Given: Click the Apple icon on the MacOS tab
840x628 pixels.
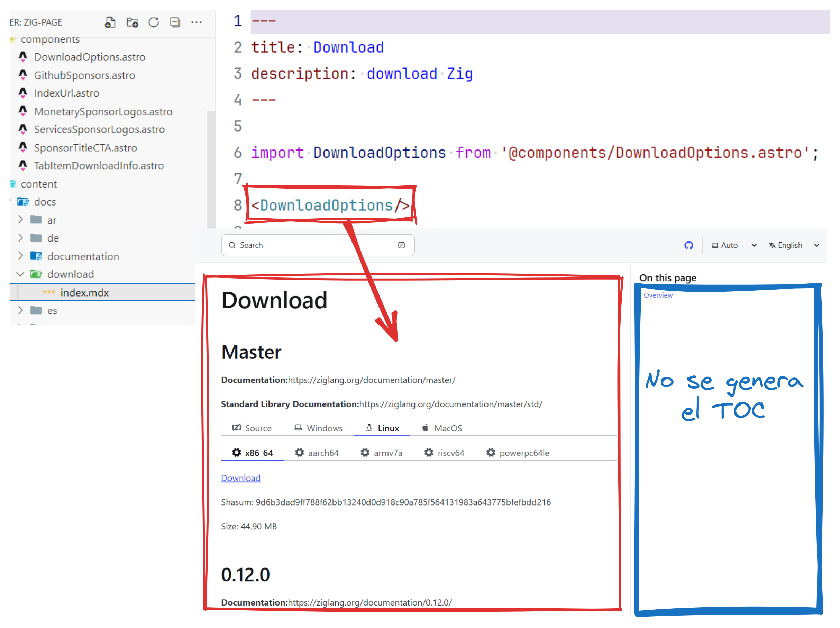Looking at the screenshot, I should (425, 428).
